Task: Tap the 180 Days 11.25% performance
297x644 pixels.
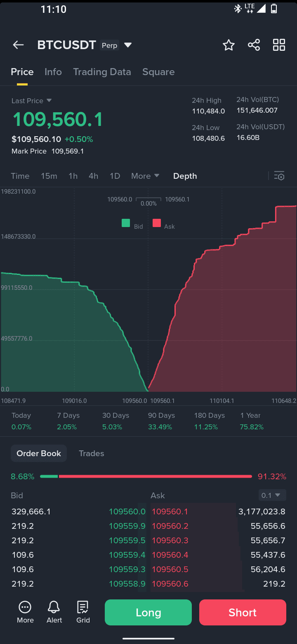Action: 210,421
